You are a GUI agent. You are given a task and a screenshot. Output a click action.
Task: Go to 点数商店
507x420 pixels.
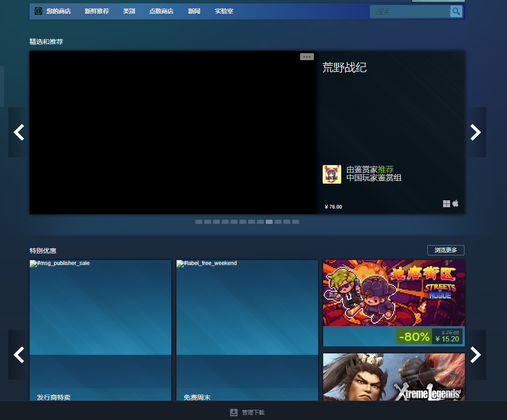click(x=161, y=11)
